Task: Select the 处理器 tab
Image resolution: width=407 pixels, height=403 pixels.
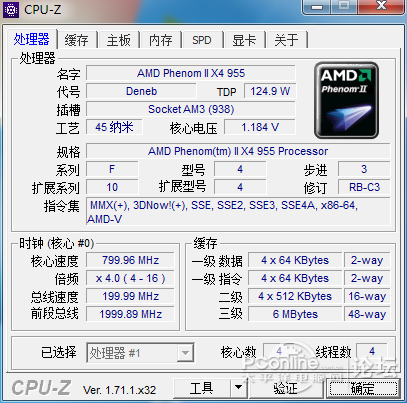Action: [32, 39]
